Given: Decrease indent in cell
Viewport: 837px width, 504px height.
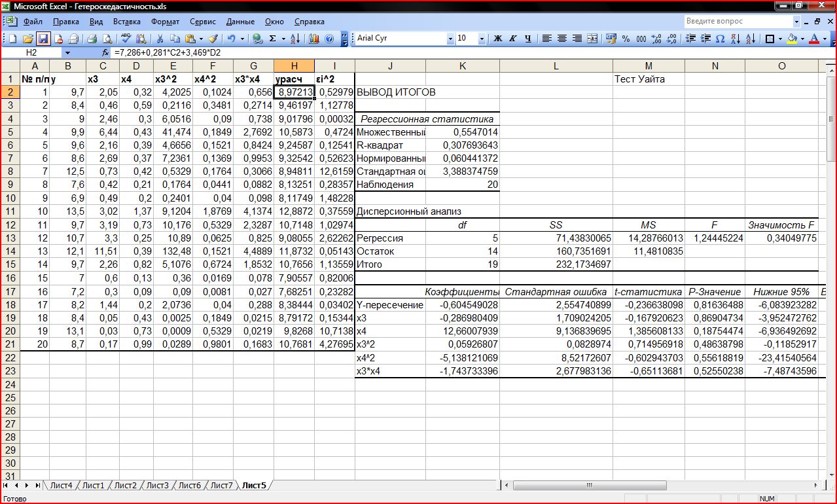Looking at the screenshot, I should tap(690, 39).
